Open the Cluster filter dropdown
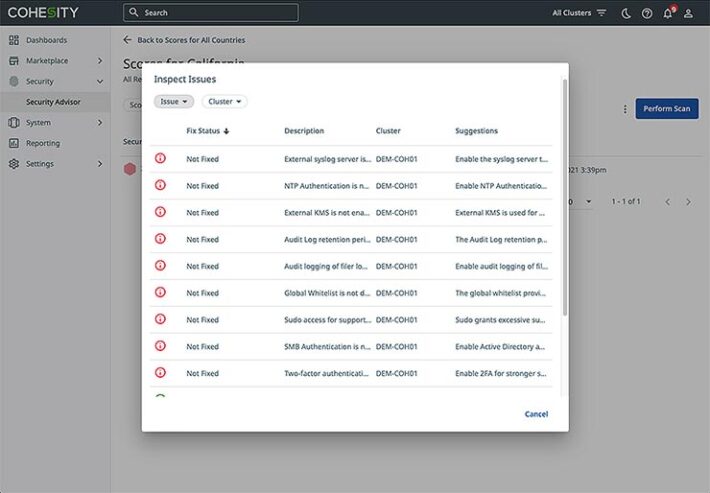This screenshot has width=710, height=493. pyautogui.click(x=224, y=101)
